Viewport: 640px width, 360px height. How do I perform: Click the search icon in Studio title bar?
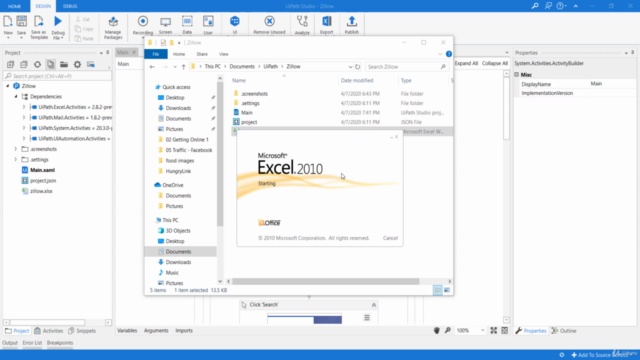[x=535, y=6]
